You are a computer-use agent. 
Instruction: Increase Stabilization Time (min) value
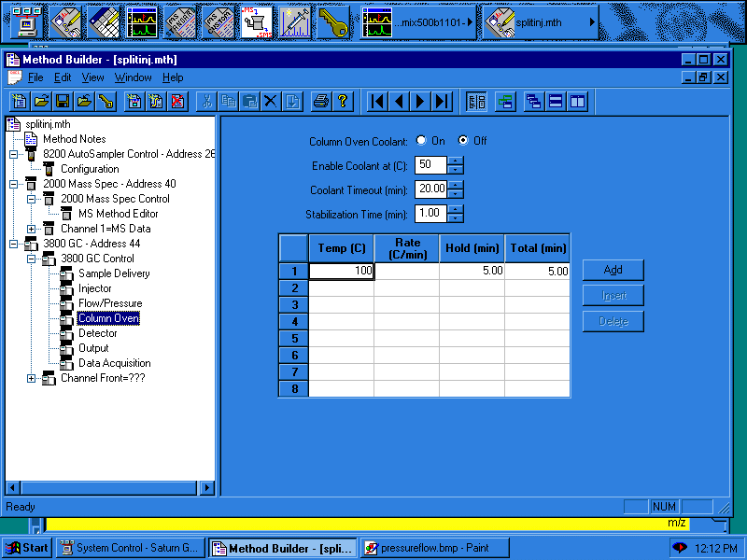coord(456,209)
